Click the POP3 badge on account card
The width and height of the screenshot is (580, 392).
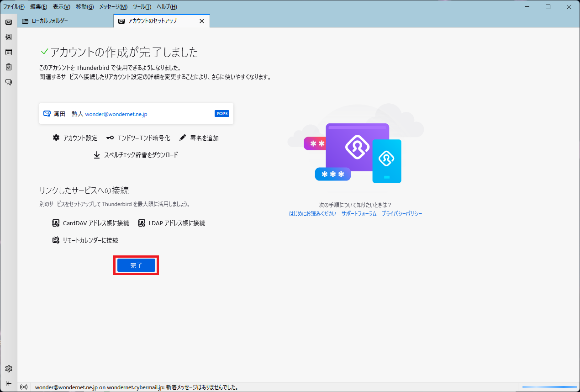pyautogui.click(x=222, y=114)
